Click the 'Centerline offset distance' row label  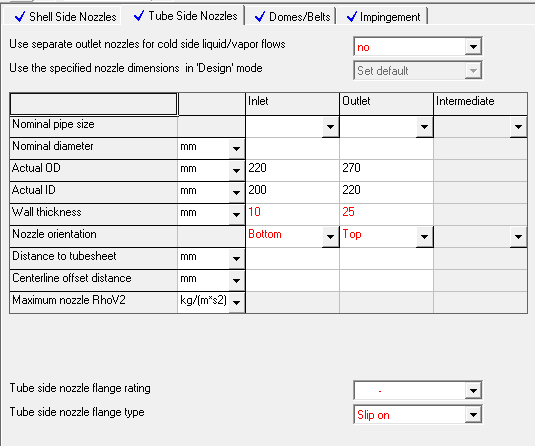coord(93,280)
